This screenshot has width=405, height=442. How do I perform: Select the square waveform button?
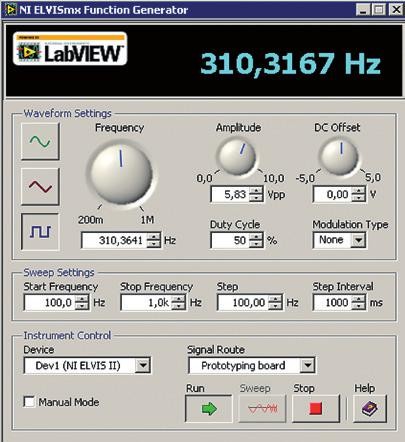pyautogui.click(x=40, y=232)
